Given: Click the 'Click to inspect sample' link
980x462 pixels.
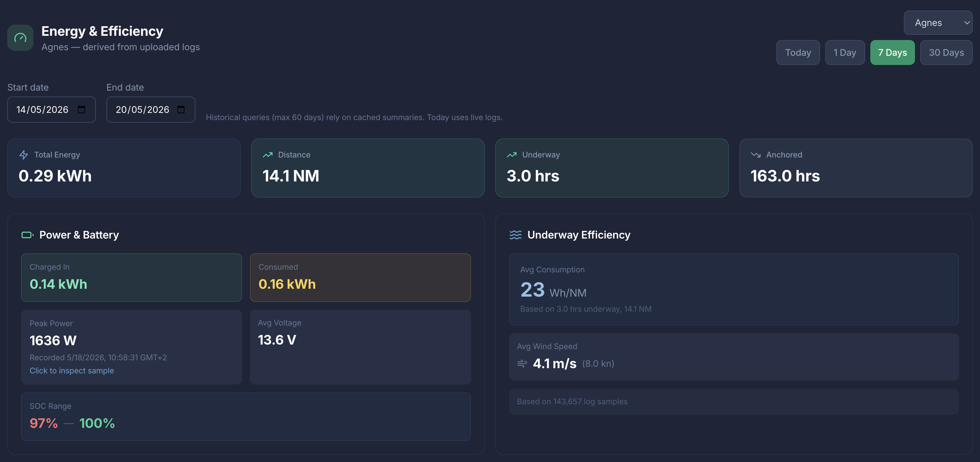Looking at the screenshot, I should tap(72, 371).
